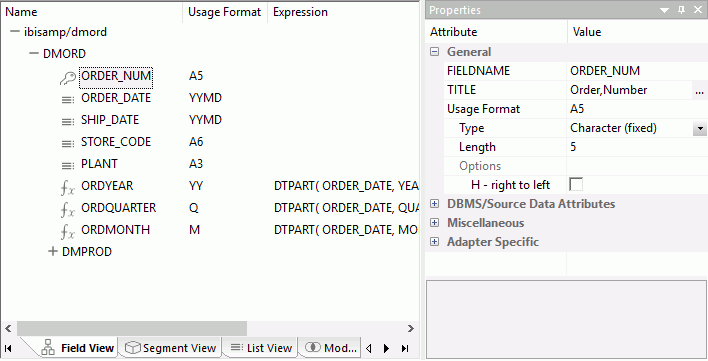The image size is (708, 361).
Task: Switch to the List View tab
Action: click(x=261, y=348)
